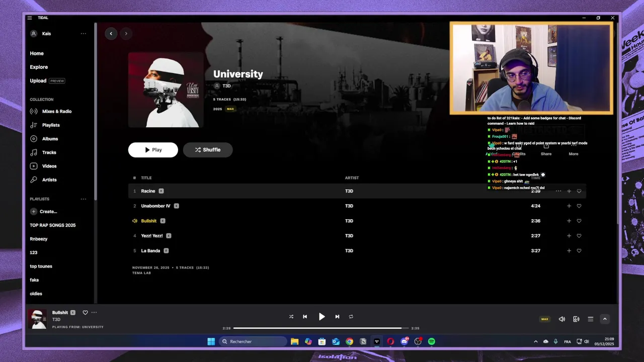Like the now playing song Bullshit

[85, 313]
